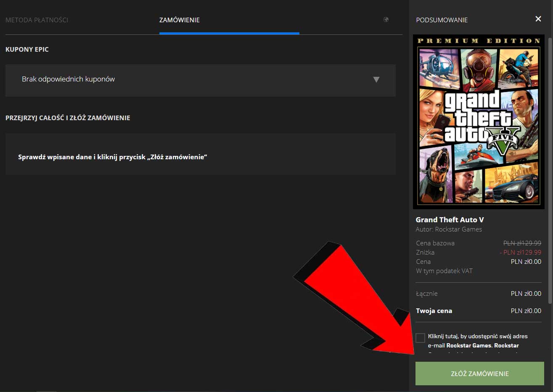This screenshot has width=553, height=392.
Task: Expand the coupon dropdown arrow
Action: (x=376, y=79)
